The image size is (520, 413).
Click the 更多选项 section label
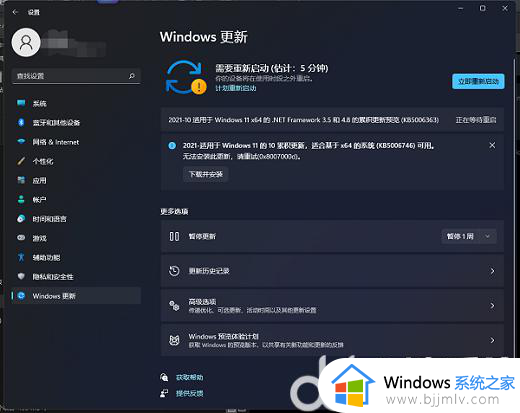pos(174,211)
